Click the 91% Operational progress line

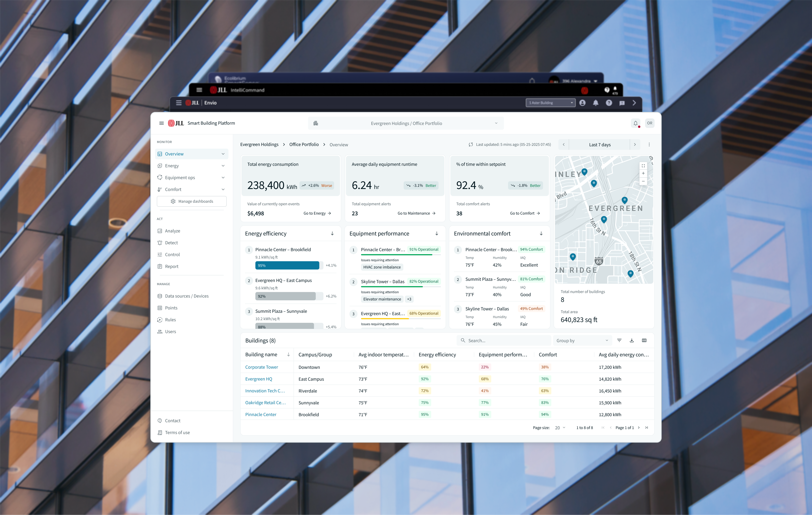point(397,255)
